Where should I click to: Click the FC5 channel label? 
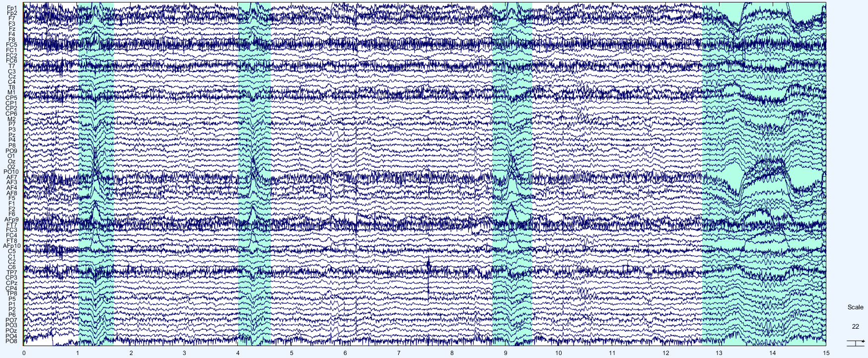[11, 45]
